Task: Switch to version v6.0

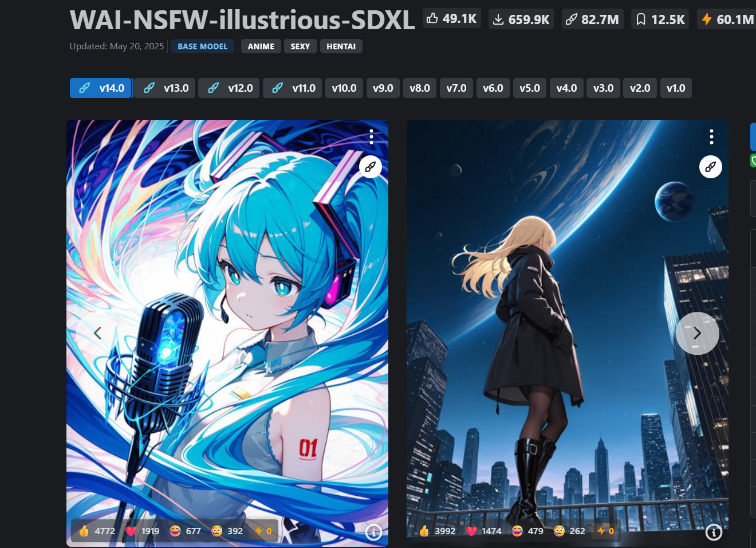Action: point(493,88)
